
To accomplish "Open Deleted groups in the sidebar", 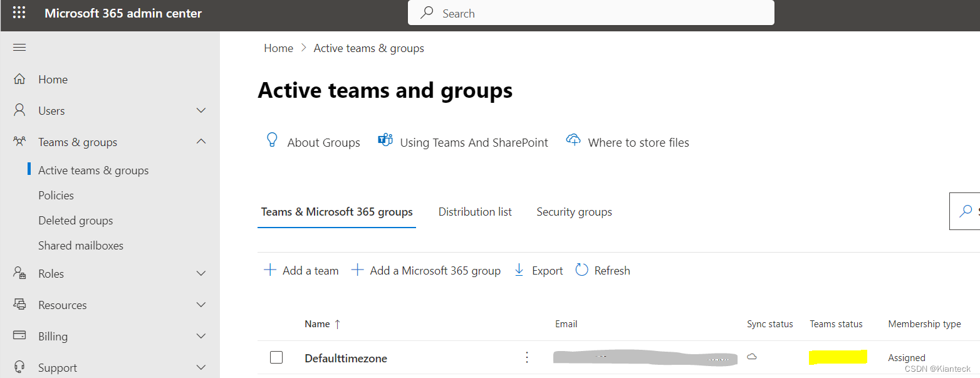I will [75, 221].
